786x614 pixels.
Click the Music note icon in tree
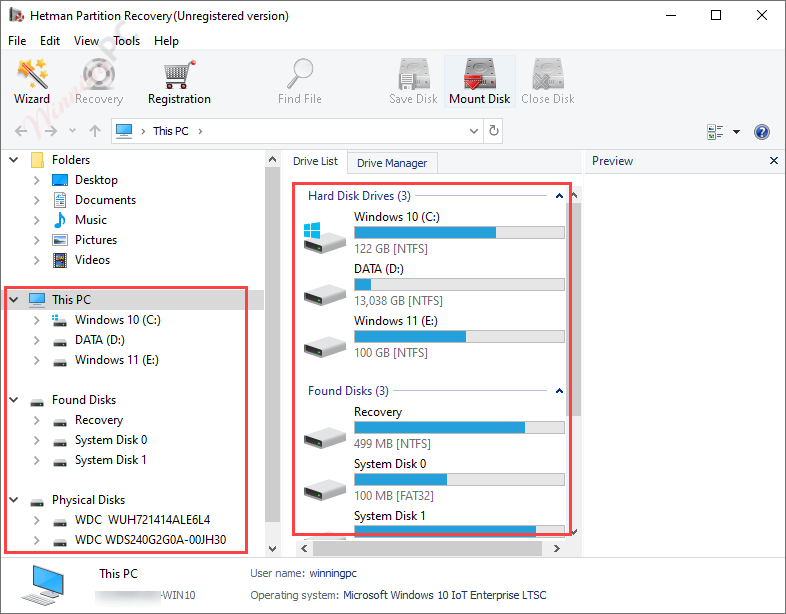coord(60,220)
